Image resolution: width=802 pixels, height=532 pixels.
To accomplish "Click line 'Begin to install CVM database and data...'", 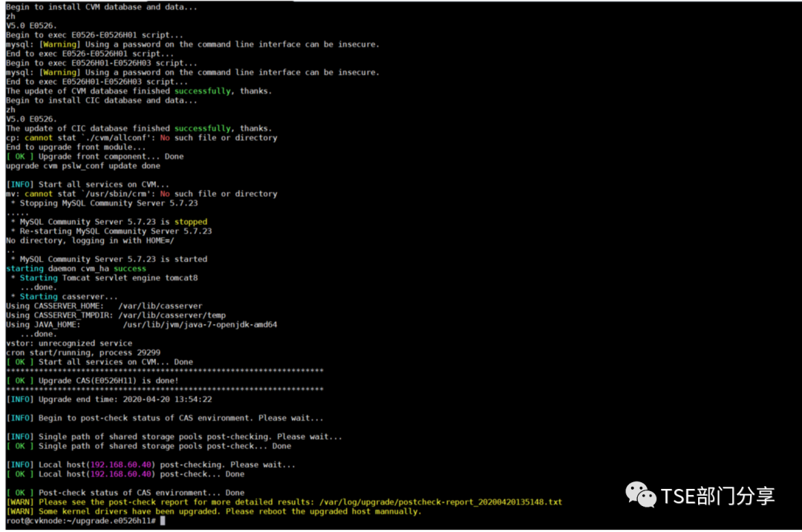I will 101,7.
